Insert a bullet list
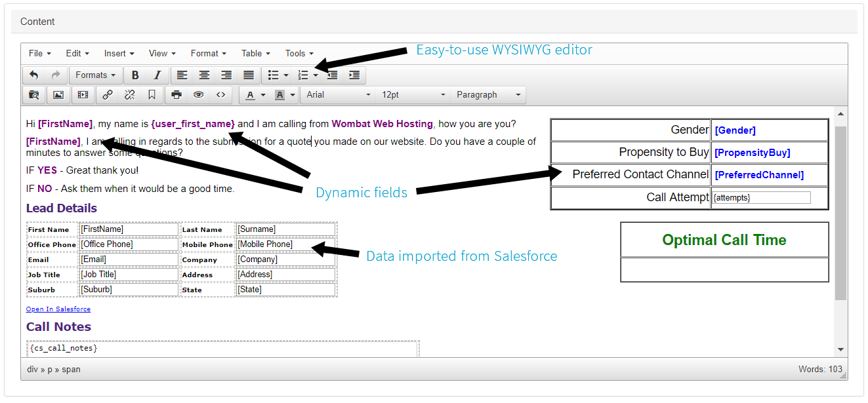Image resolution: width=868 pixels, height=403 pixels. pos(273,75)
